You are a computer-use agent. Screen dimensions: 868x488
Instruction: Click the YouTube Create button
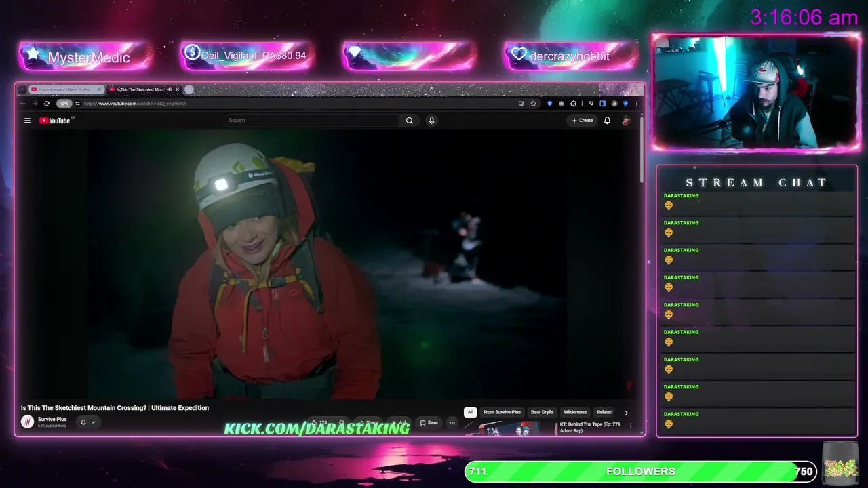coord(583,121)
